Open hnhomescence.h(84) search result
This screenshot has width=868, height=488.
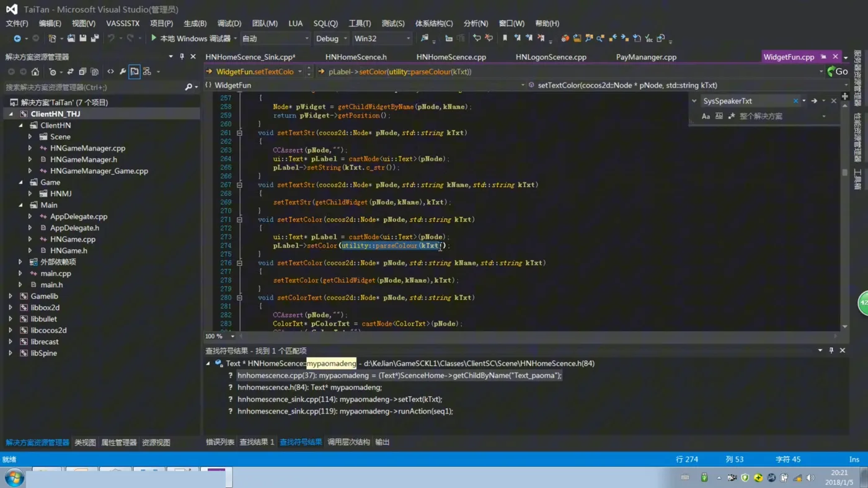point(309,388)
